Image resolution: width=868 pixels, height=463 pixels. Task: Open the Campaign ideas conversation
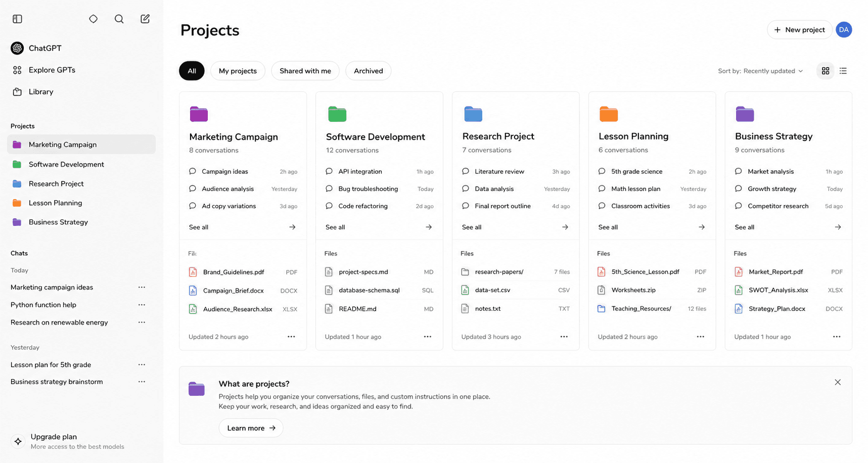243,171
